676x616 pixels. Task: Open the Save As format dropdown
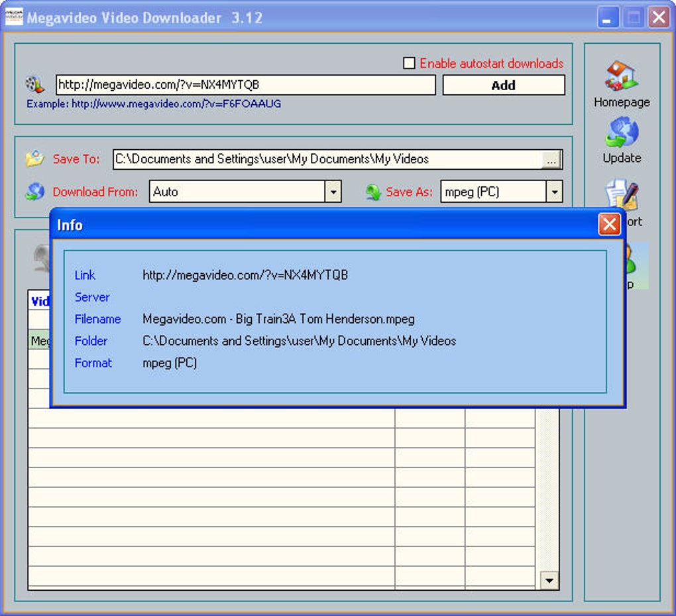pos(555,192)
